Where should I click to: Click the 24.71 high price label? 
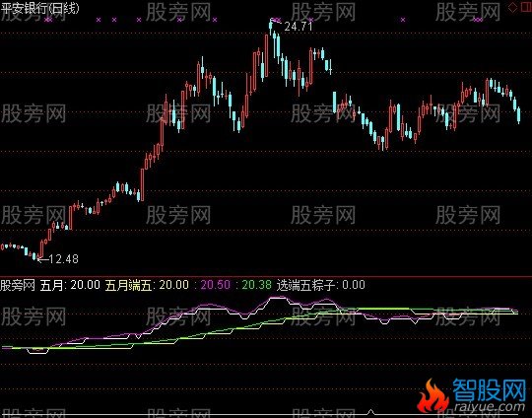[x=299, y=27]
